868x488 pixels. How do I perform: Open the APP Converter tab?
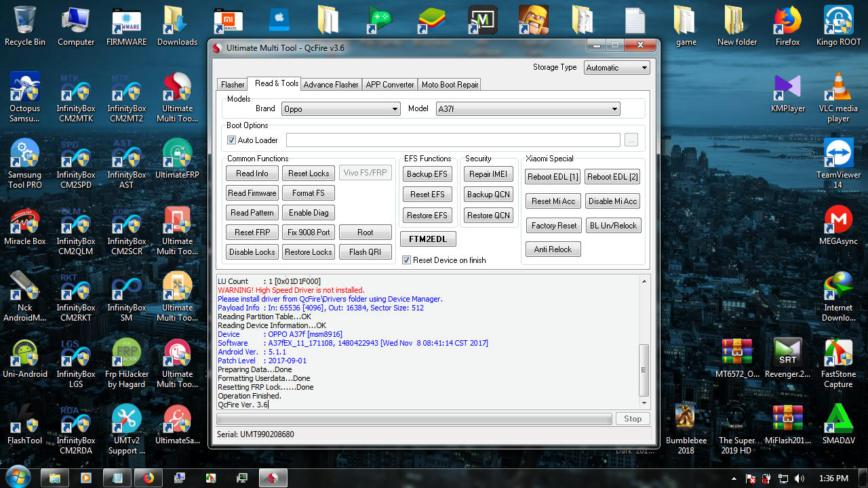pyautogui.click(x=390, y=85)
